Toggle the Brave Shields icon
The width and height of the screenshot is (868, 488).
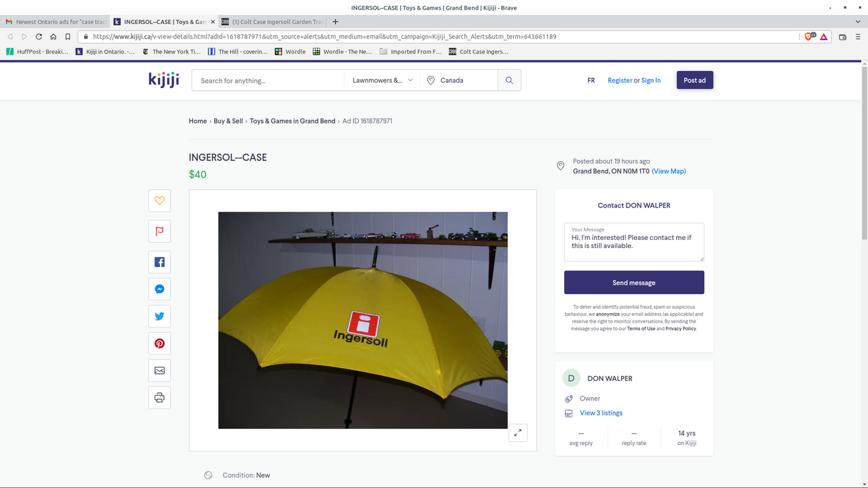pos(808,37)
